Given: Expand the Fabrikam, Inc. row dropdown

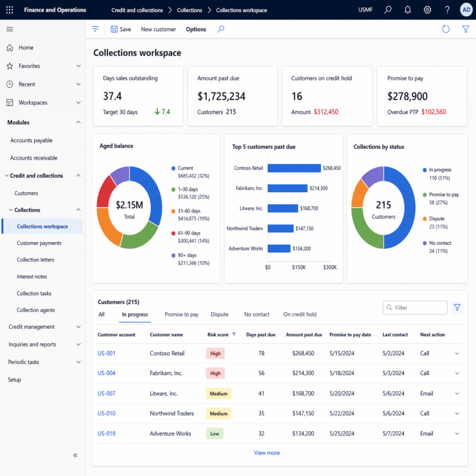Looking at the screenshot, I should tap(457, 373).
